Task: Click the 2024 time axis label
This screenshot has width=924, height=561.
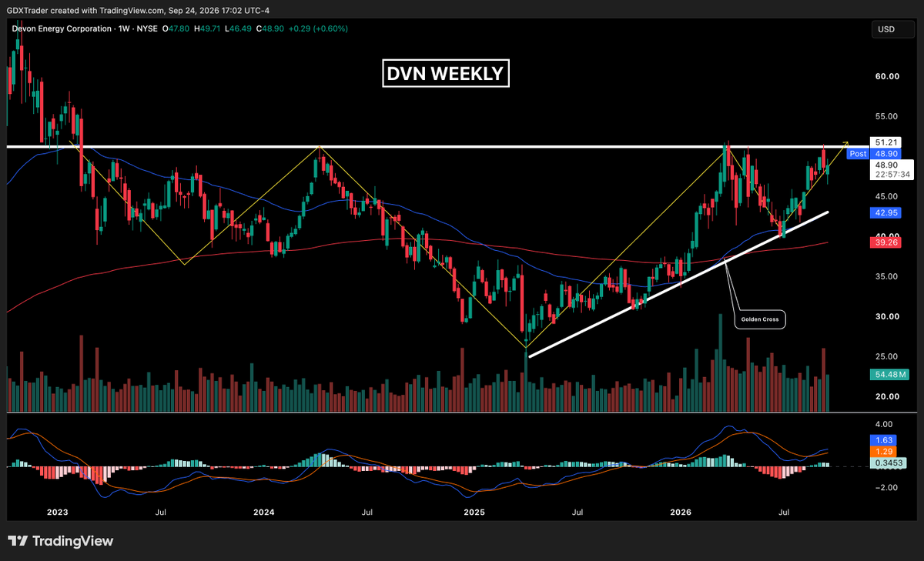Action: point(264,512)
